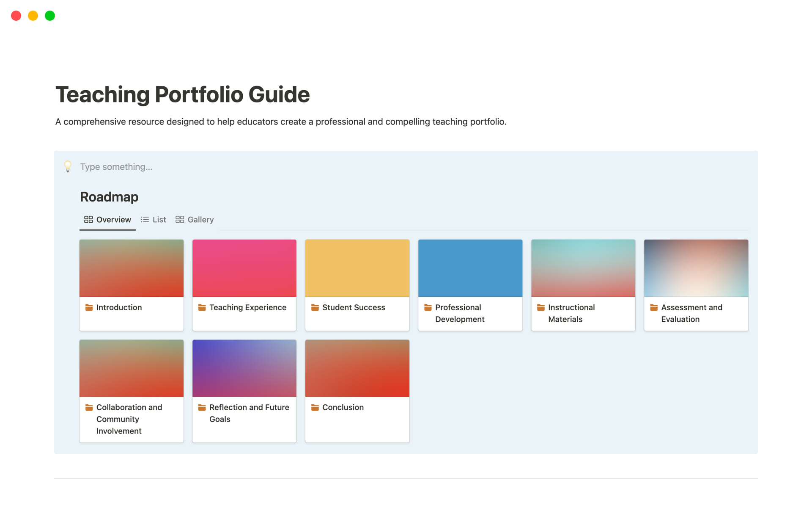Click the Professional Development folder icon
Image resolution: width=812 pixels, height=508 pixels.
[428, 307]
